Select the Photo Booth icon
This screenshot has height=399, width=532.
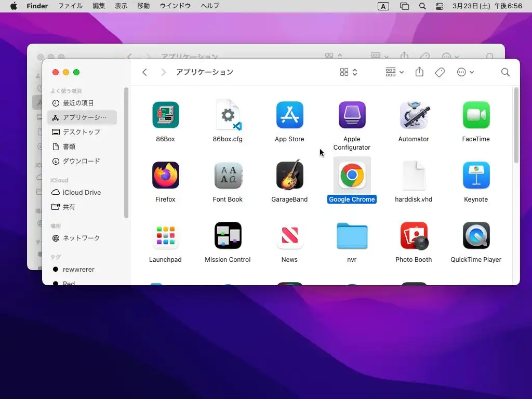point(414,236)
